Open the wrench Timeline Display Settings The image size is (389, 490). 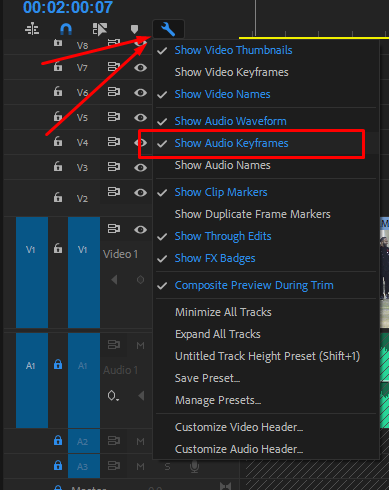point(168,29)
